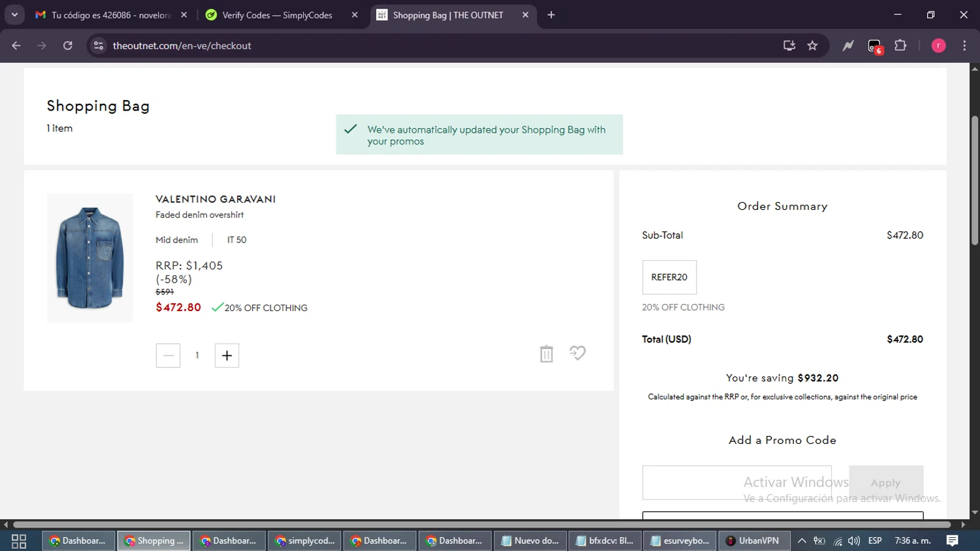
Task: Open Chrome three-dot menu
Action: point(964,46)
